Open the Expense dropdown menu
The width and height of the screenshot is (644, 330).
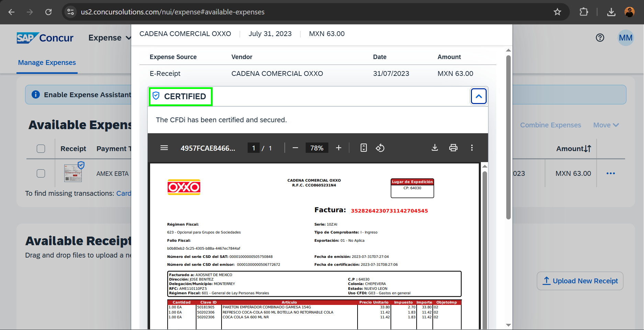[x=110, y=38]
